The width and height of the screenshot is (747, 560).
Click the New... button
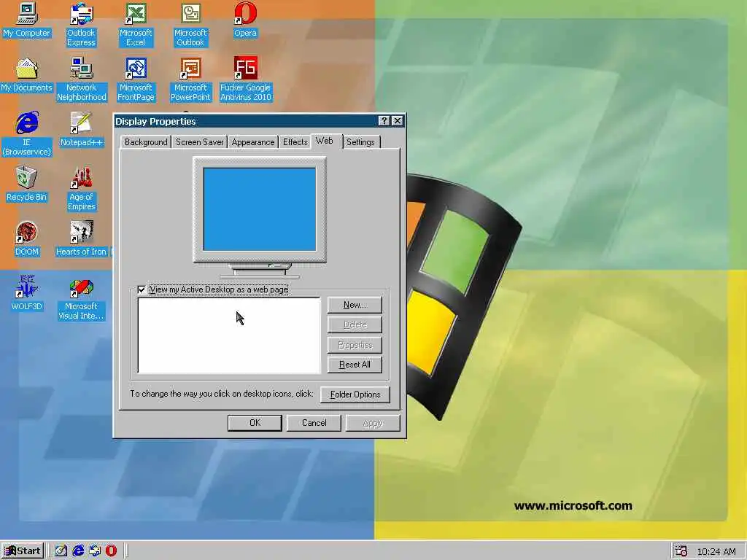pyautogui.click(x=355, y=305)
